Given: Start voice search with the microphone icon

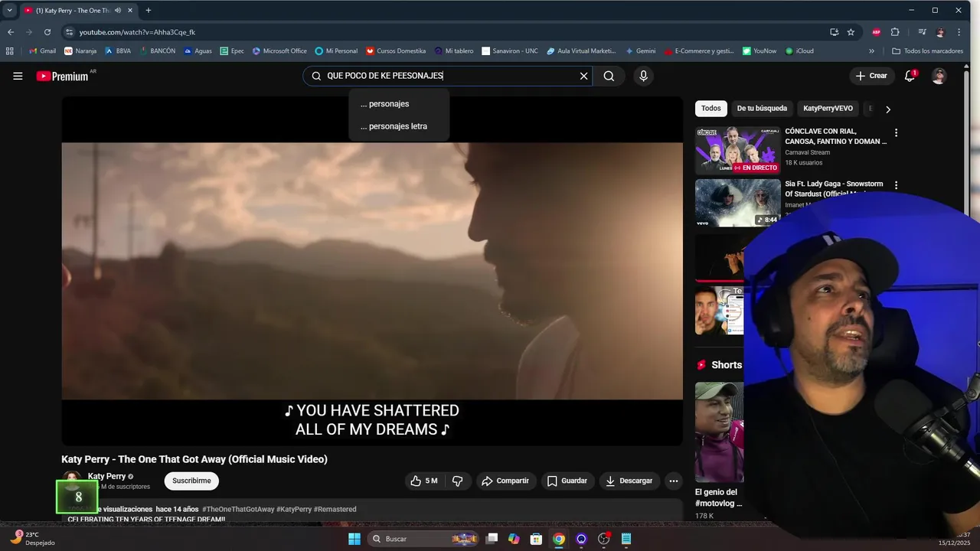Looking at the screenshot, I should 643,76.
